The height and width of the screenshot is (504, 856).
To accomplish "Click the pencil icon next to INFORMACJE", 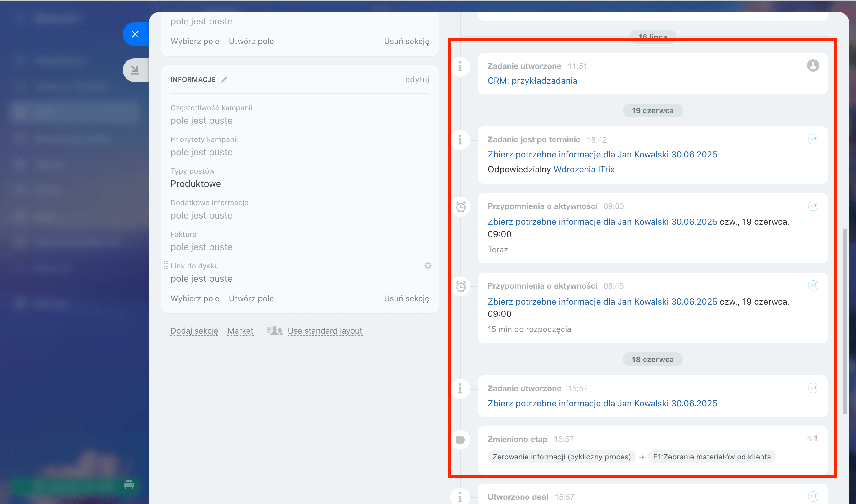I will click(224, 79).
